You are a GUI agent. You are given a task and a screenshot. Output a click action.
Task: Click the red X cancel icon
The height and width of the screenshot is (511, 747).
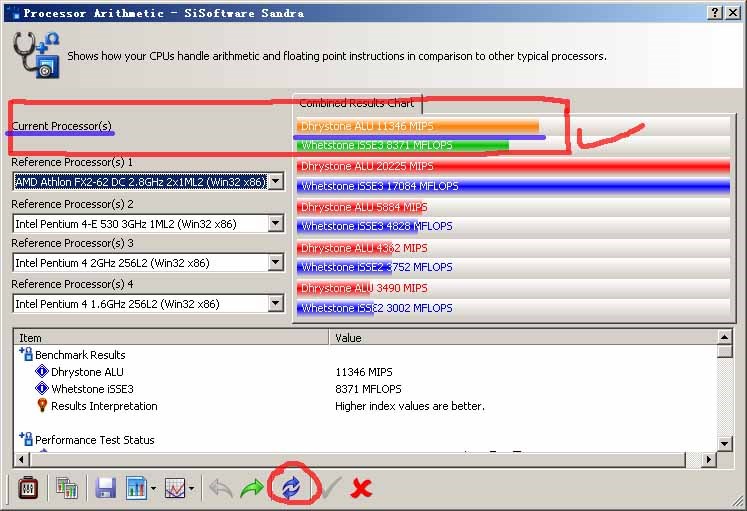361,489
